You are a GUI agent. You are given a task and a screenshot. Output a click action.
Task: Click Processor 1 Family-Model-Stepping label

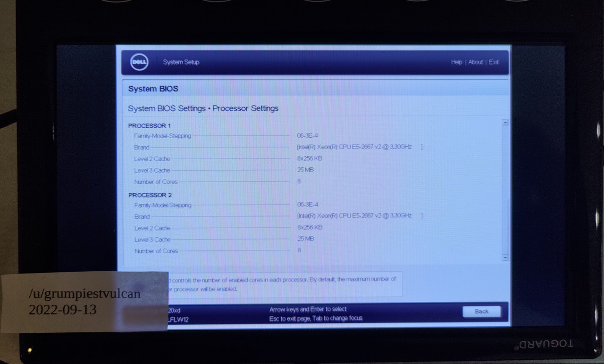162,136
